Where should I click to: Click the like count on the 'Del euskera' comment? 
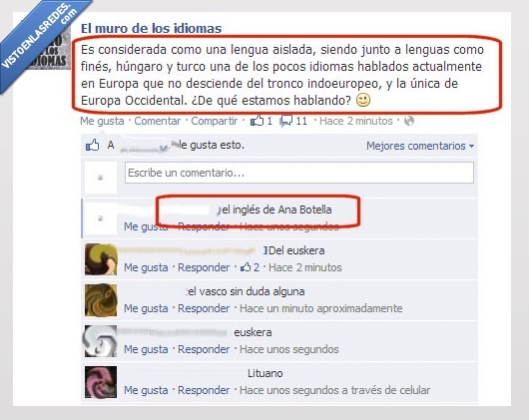[x=250, y=267]
